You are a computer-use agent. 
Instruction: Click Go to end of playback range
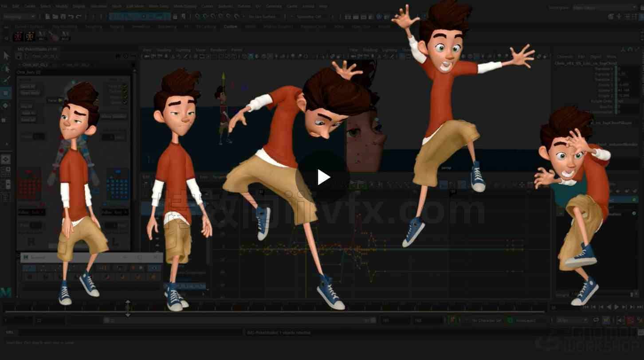pos(640,307)
